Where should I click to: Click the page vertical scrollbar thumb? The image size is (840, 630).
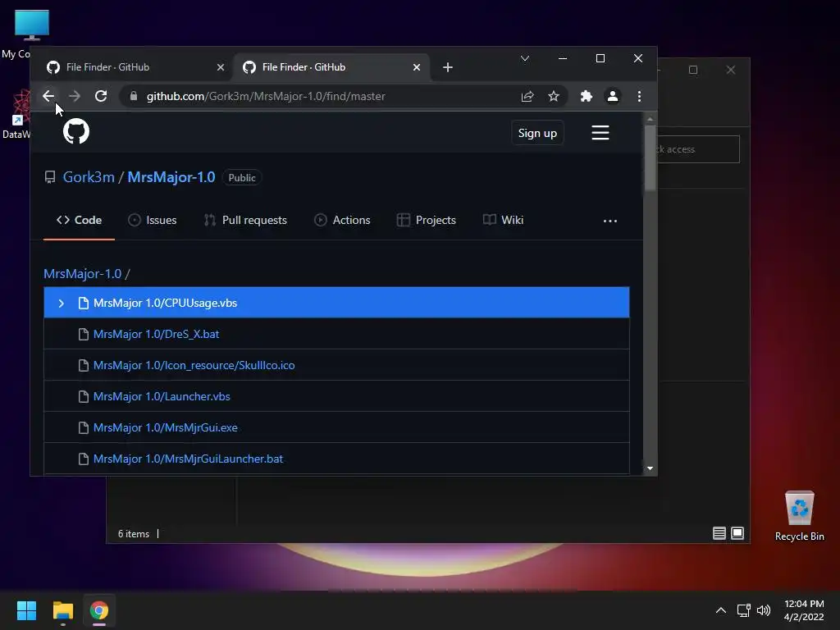click(650, 158)
